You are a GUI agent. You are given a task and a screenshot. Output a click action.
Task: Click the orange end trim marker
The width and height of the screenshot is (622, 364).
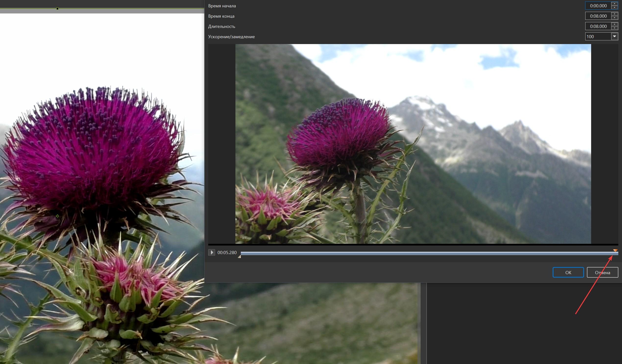615,250
